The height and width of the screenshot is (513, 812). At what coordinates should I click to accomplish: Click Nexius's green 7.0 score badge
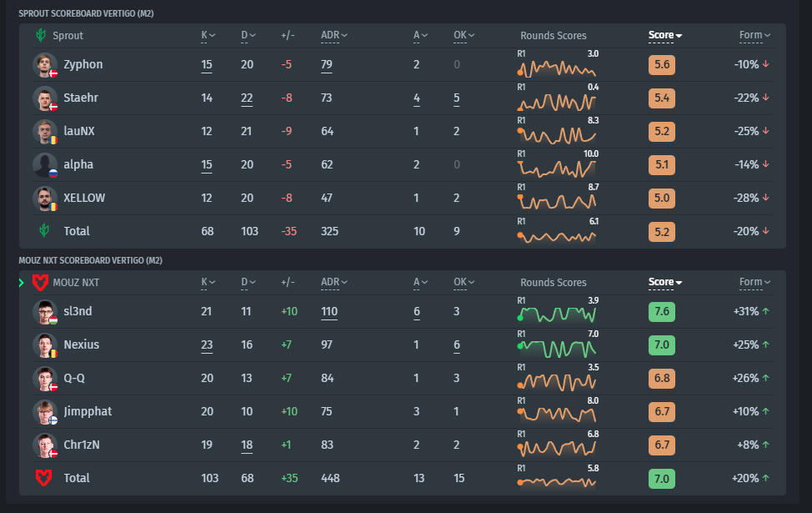[x=662, y=345]
